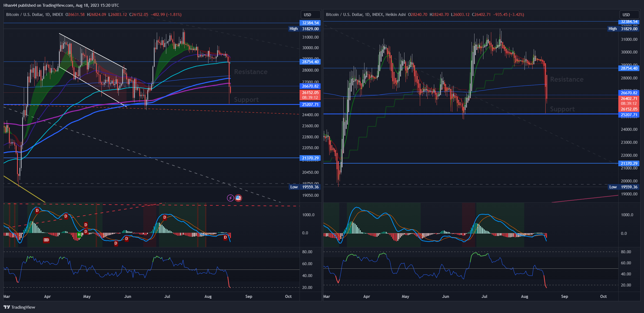Select the 28754.40 price label on right chart
This screenshot has height=313, width=644.
pos(629,68)
